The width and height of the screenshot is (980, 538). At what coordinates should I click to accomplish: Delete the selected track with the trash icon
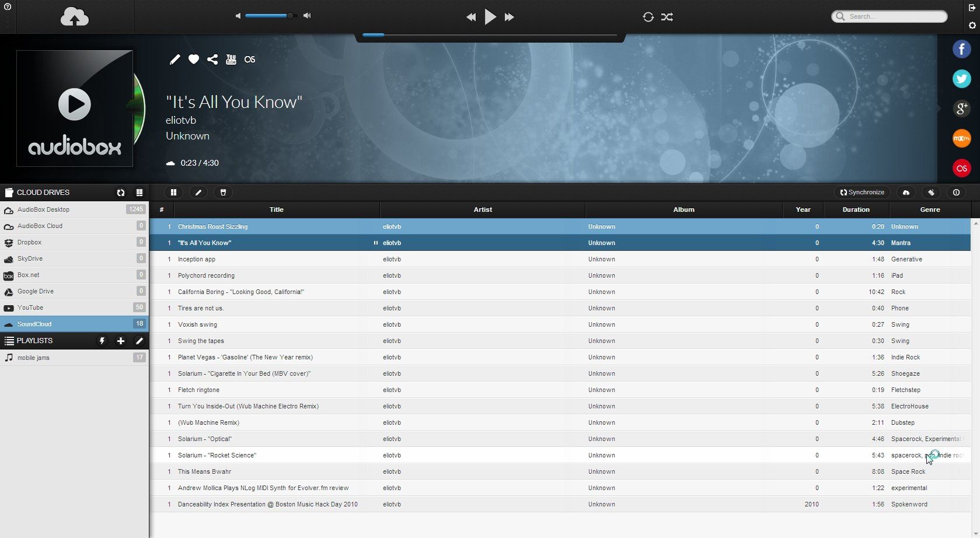[x=223, y=192]
